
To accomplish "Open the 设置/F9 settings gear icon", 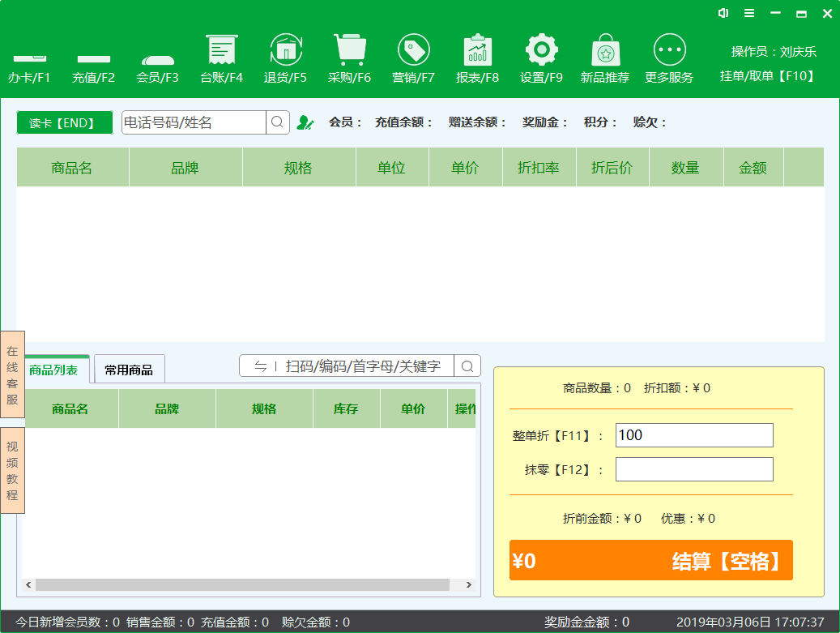I will click(541, 50).
